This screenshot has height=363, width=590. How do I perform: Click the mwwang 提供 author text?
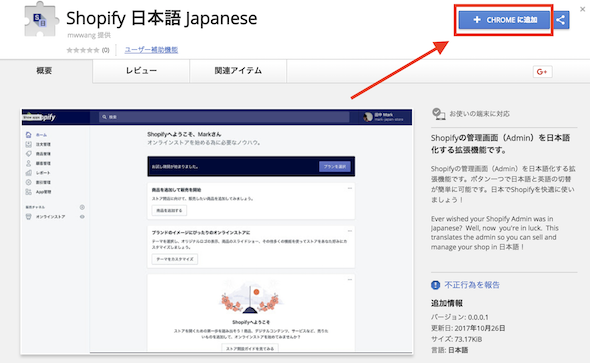pos(89,35)
